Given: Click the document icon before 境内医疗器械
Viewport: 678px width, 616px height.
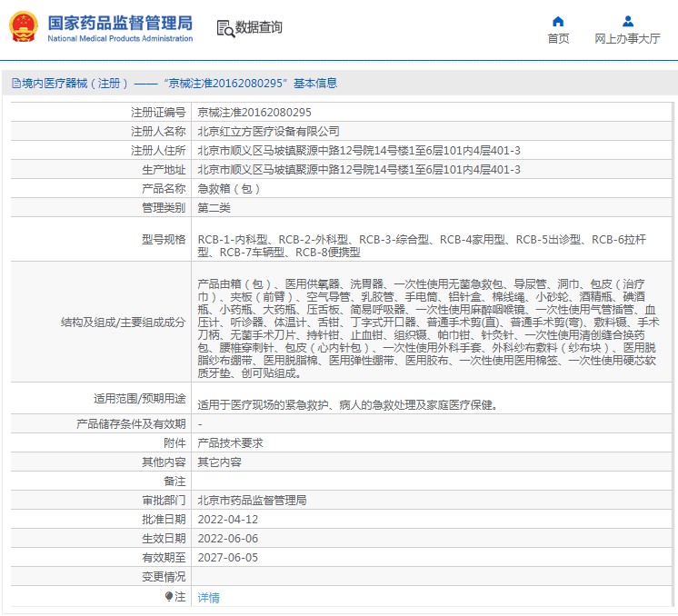Looking at the screenshot, I should pyautogui.click(x=15, y=84).
